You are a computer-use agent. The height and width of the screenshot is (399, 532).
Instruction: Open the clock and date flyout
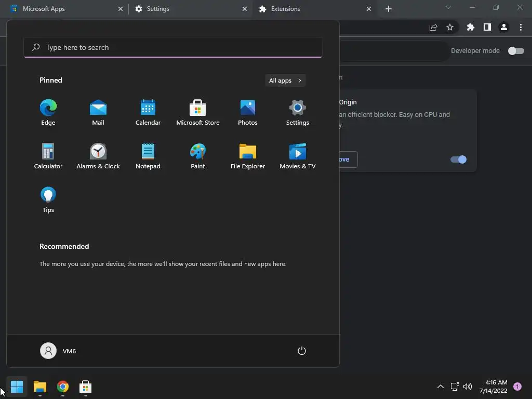[x=494, y=387]
